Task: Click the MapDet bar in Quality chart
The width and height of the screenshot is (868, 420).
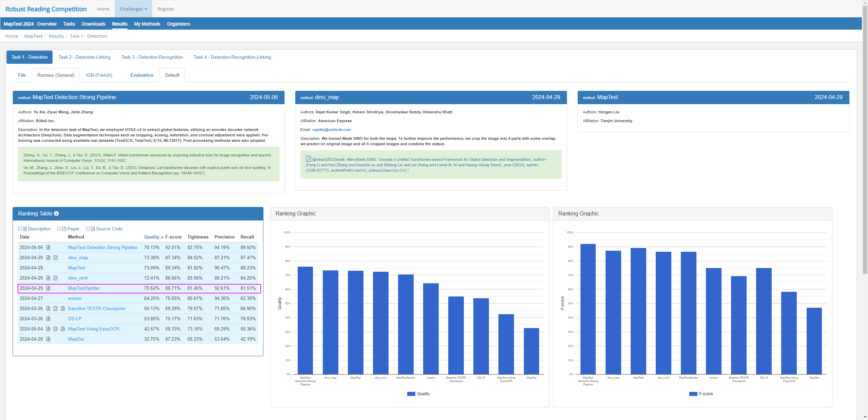Action: click(531, 351)
